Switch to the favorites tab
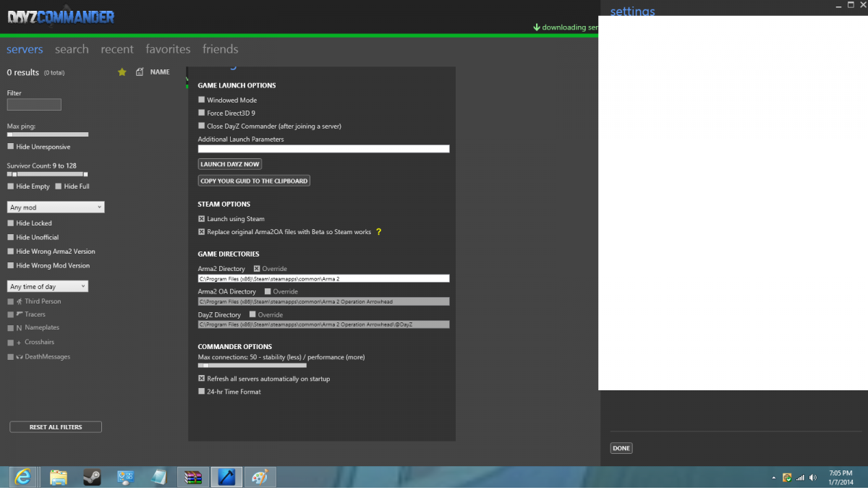 [x=168, y=49]
